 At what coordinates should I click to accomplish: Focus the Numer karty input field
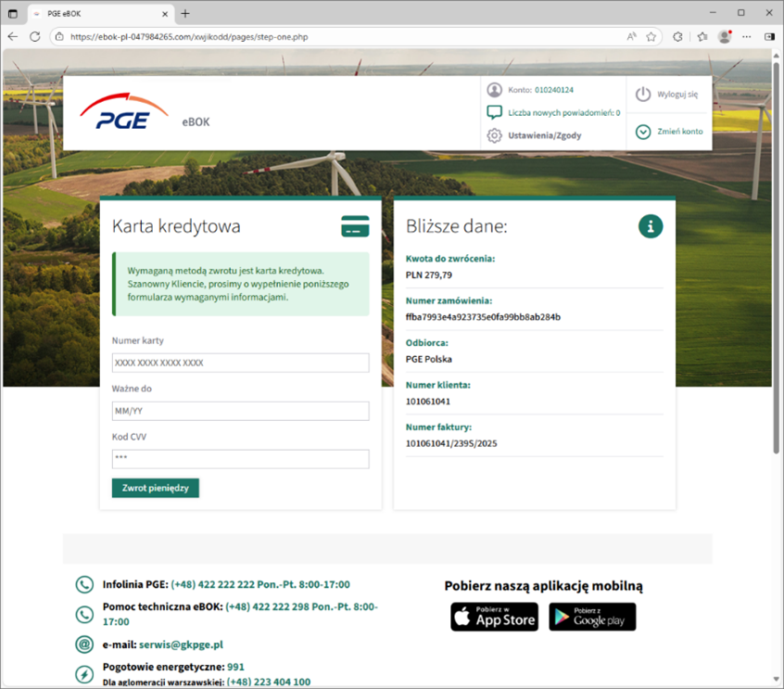pyautogui.click(x=240, y=363)
